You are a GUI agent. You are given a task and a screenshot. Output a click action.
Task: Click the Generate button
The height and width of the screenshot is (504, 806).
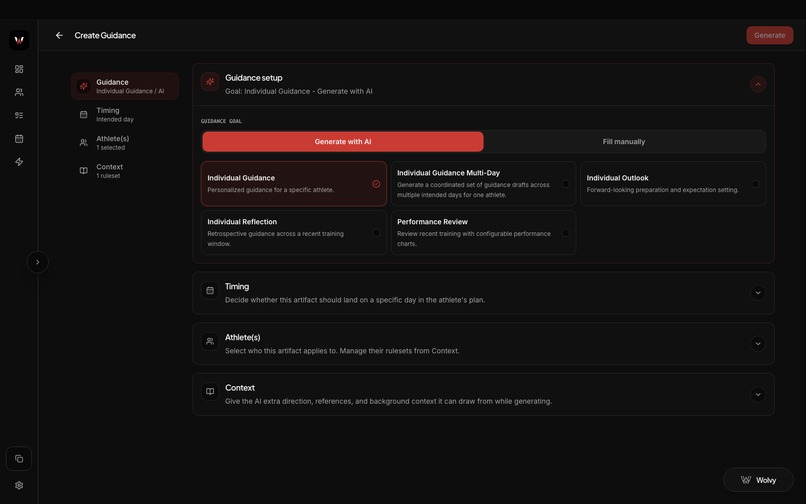(x=770, y=35)
